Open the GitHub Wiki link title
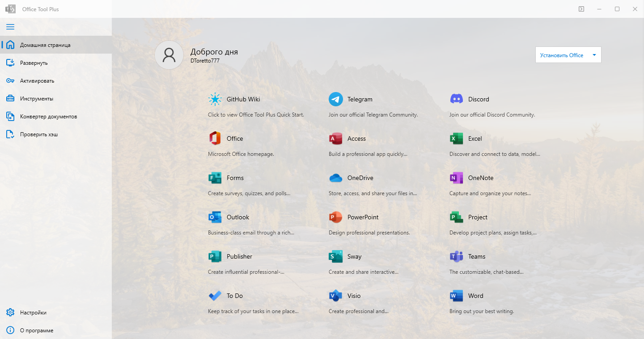The height and width of the screenshot is (339, 644). pos(243,99)
